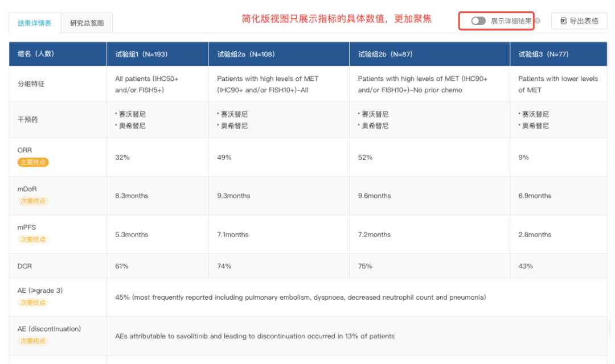Click the mDoR value 6.9months
Screen dimensions: 615x364
pyautogui.click(x=535, y=196)
